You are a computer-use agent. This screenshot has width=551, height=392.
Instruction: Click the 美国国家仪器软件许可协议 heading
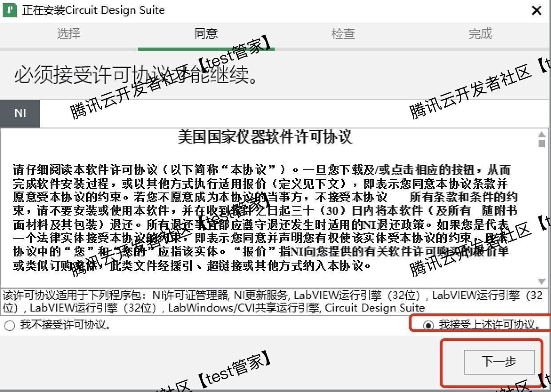click(265, 137)
